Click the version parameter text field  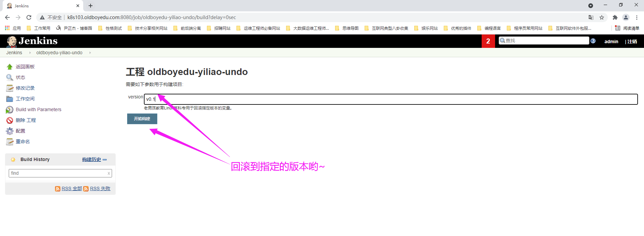(x=390, y=99)
